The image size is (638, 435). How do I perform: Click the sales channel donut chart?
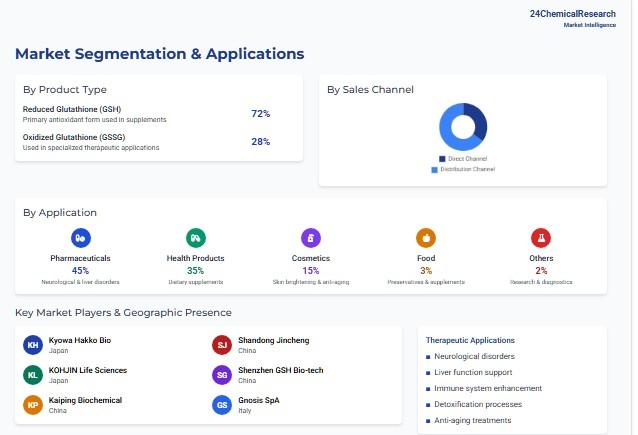(x=463, y=127)
